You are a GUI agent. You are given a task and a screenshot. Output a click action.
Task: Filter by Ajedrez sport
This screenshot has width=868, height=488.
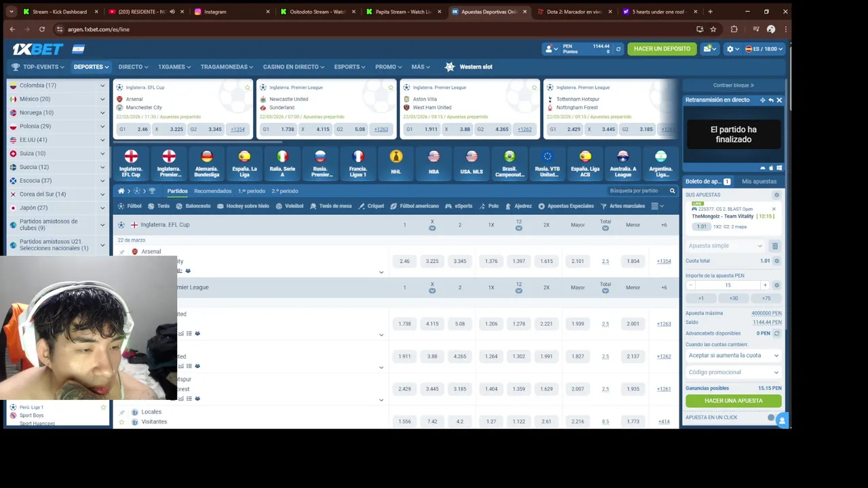coord(519,206)
